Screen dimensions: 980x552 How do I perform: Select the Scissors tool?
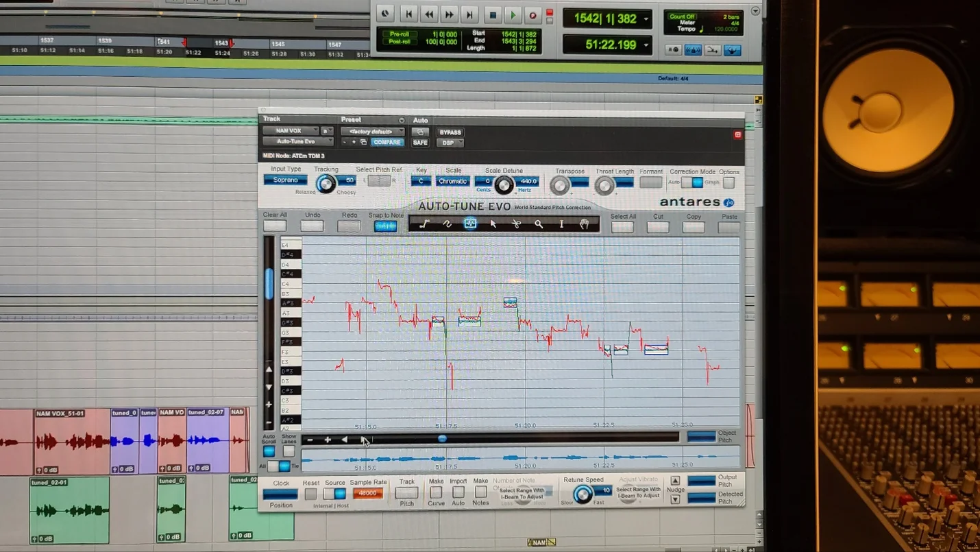[516, 224]
